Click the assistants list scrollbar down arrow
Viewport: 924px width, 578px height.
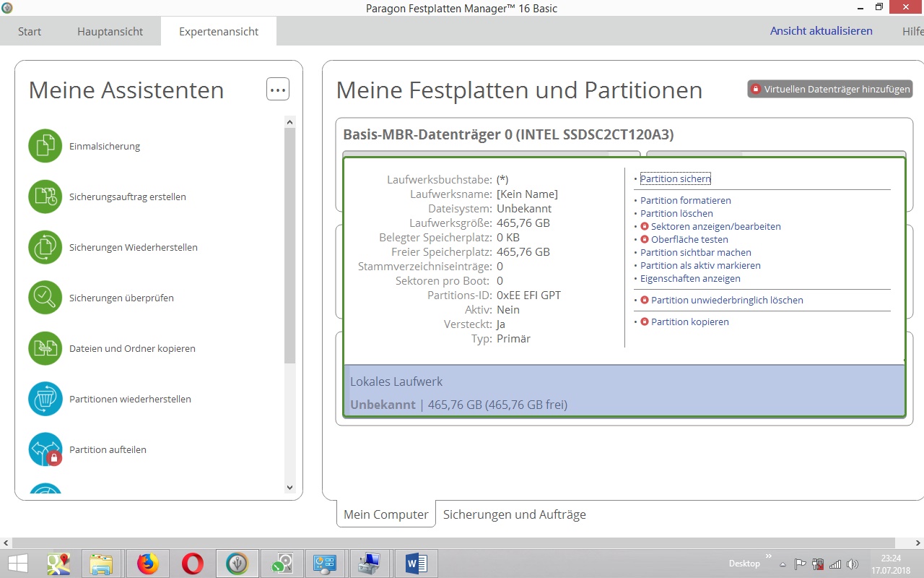290,488
